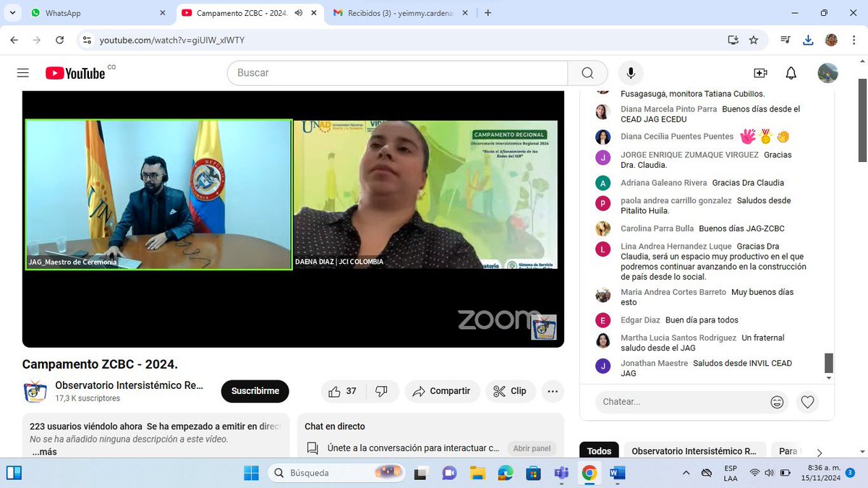Open the Chrome downloads icon

809,40
